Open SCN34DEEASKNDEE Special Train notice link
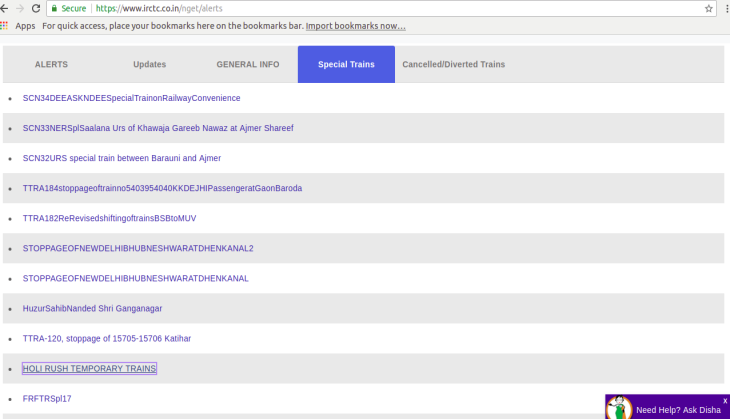This screenshot has width=730, height=419. click(131, 98)
